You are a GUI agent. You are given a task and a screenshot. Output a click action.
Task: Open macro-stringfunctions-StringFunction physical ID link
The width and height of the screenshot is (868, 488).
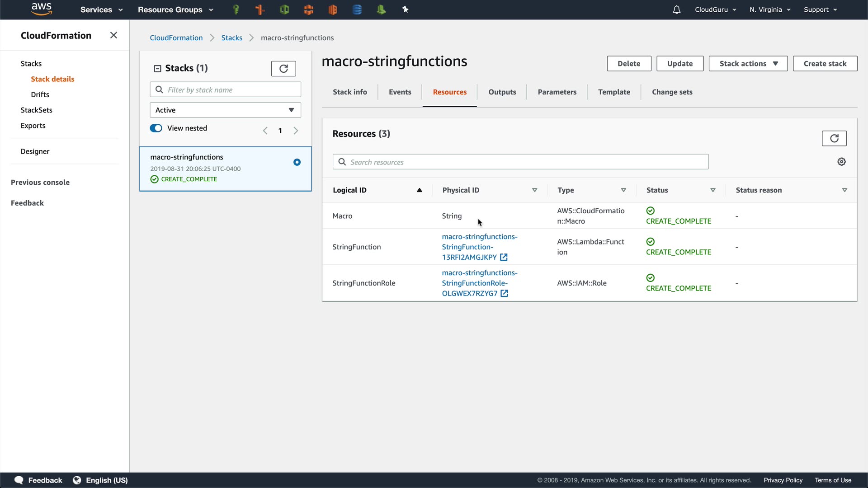pyautogui.click(x=479, y=247)
